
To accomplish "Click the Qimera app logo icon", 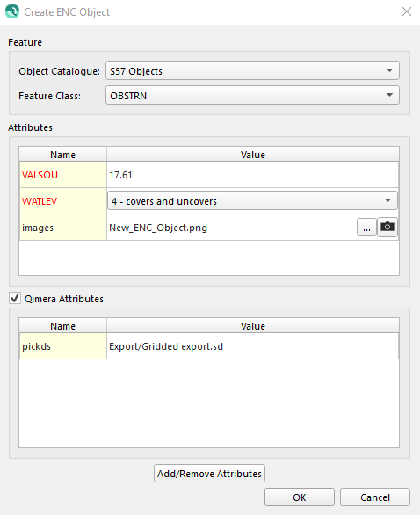I will pyautogui.click(x=12, y=11).
